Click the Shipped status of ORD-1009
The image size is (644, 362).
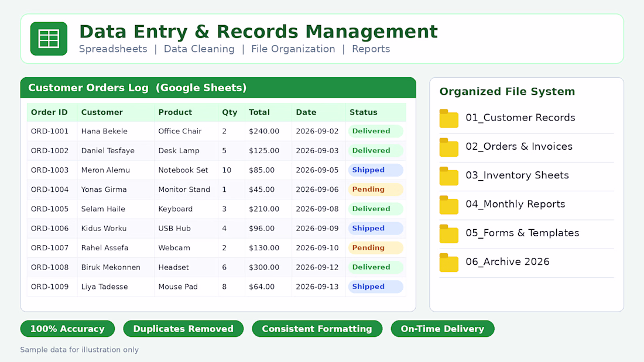coord(375,287)
